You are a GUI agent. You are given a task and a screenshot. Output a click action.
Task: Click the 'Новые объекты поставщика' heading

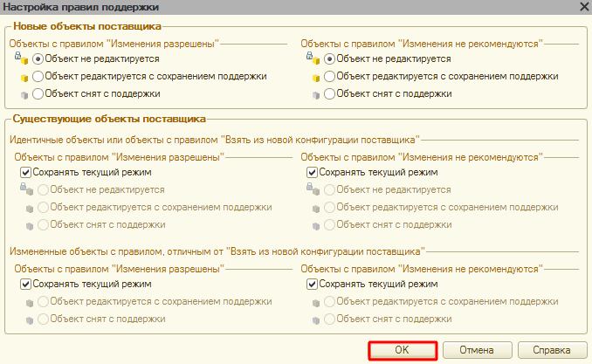point(87,26)
